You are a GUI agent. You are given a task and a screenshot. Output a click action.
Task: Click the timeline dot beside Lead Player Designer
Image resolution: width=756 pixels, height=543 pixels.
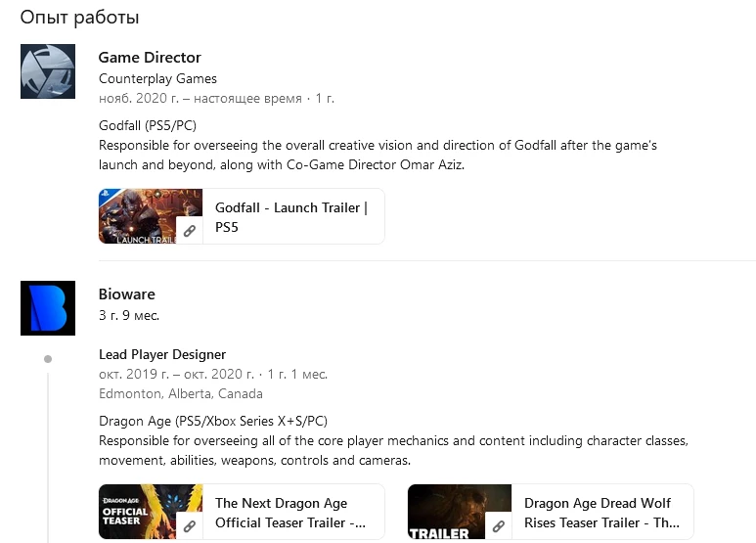coord(48,359)
